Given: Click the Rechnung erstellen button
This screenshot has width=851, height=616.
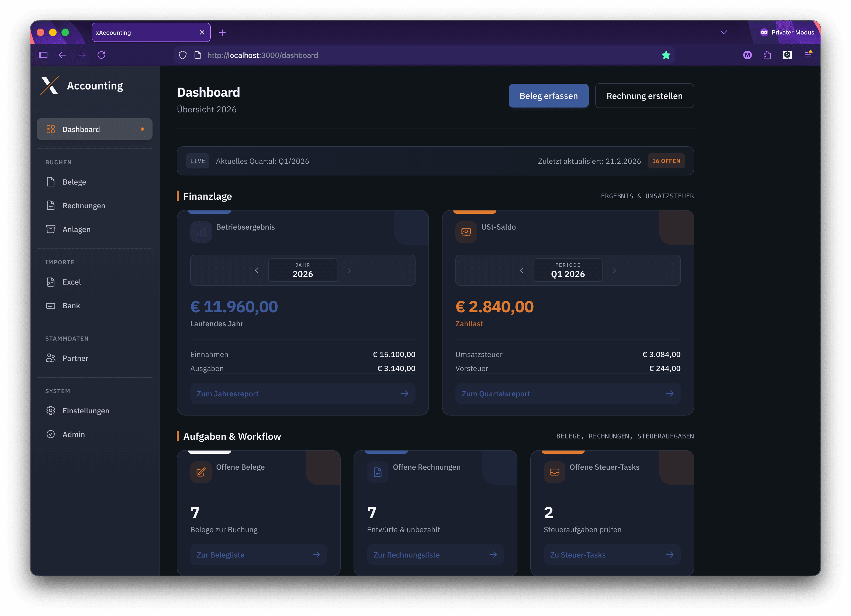Looking at the screenshot, I should pos(644,96).
